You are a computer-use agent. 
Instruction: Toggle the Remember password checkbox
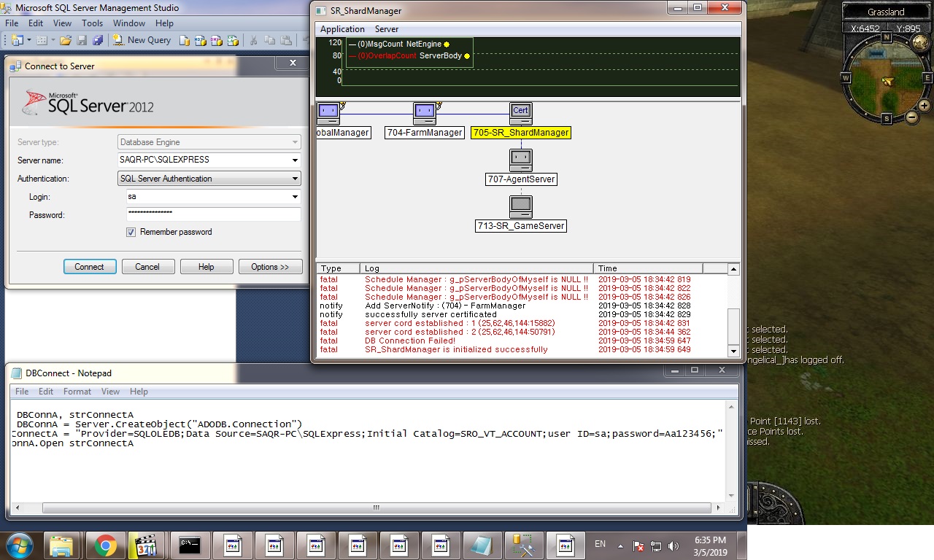click(131, 232)
